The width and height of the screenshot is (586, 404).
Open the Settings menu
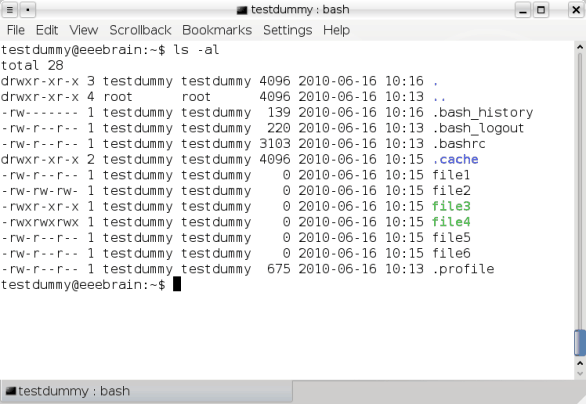(x=287, y=30)
